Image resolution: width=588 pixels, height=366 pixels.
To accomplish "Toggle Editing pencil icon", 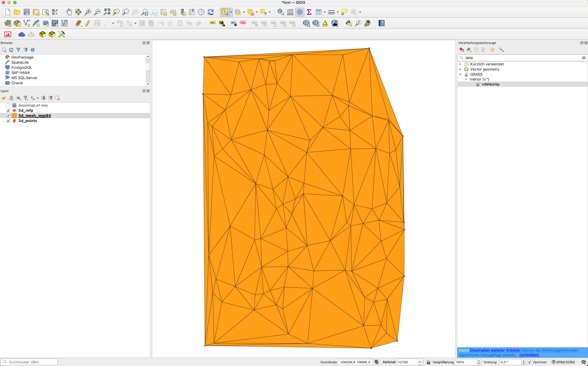I will coord(88,23).
